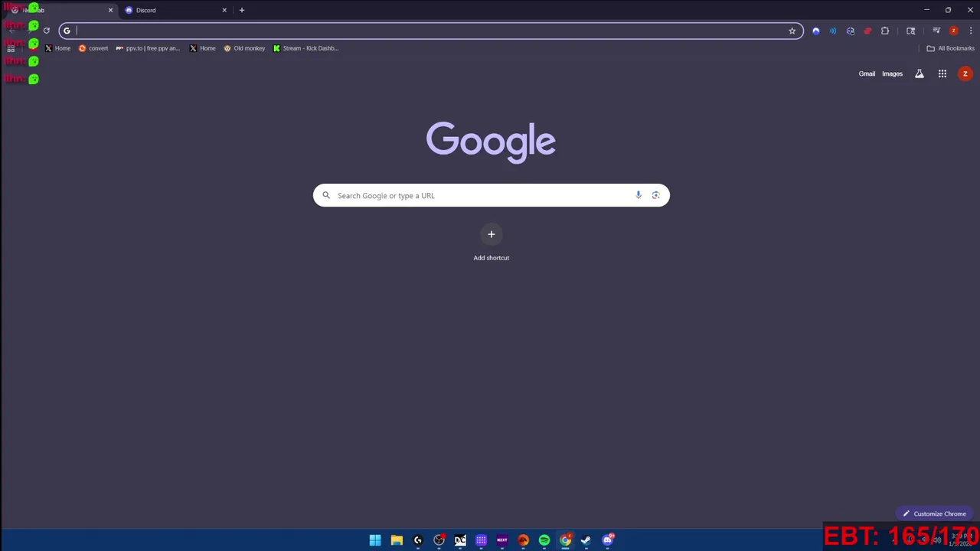
Task: Open Spotify from the taskbar
Action: 544,540
